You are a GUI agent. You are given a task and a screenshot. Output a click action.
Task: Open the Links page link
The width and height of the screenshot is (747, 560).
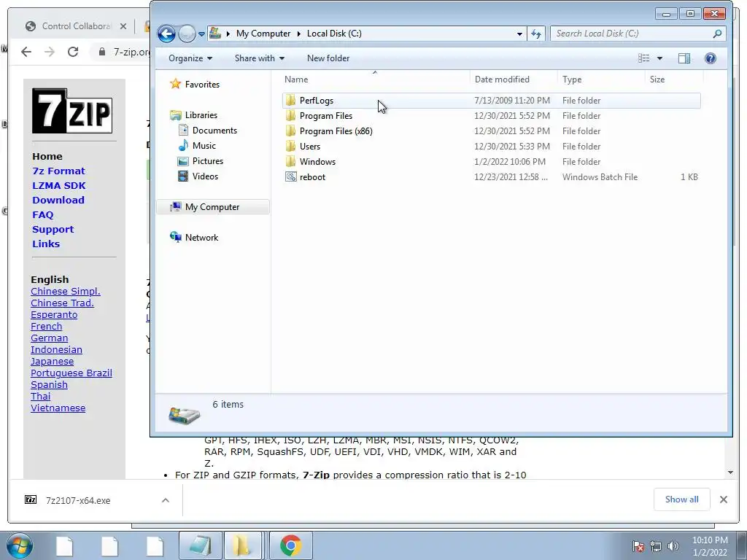tap(46, 244)
